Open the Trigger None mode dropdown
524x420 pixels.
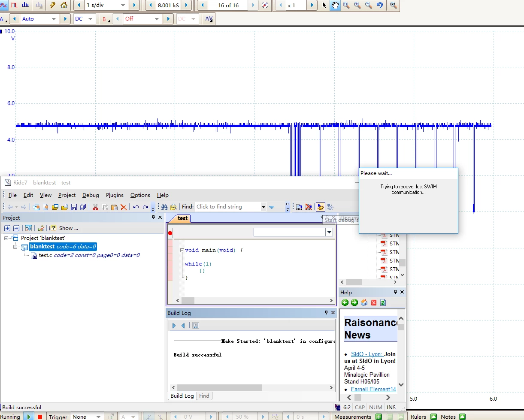98,417
